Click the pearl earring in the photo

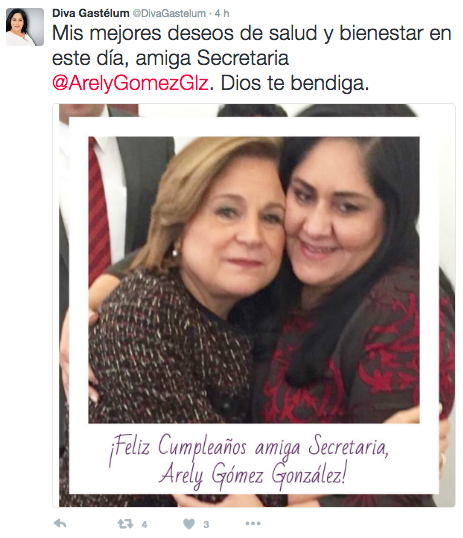[x=175, y=253]
